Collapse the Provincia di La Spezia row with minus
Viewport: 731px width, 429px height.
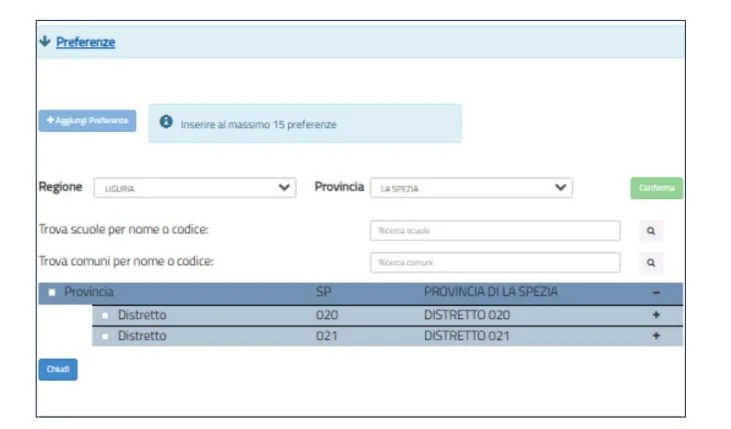click(656, 293)
